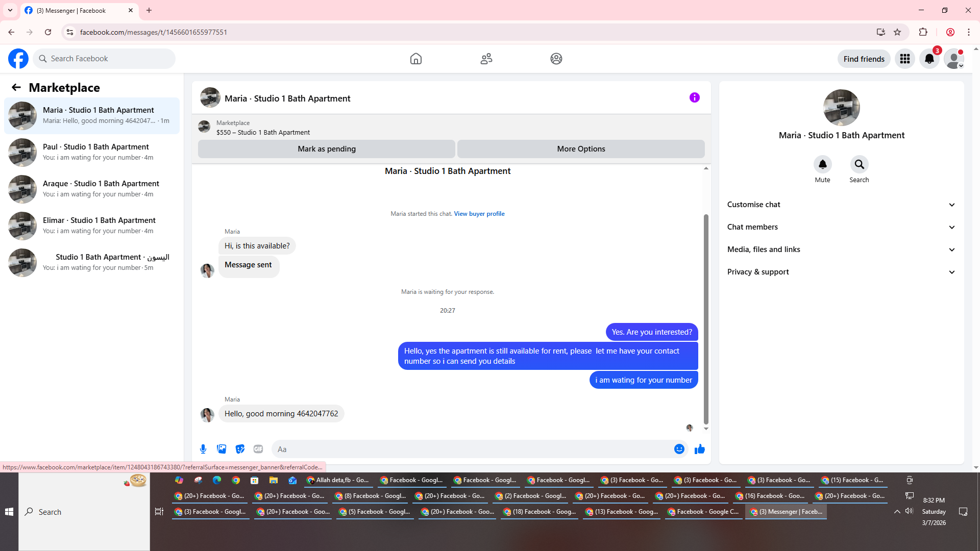
Task: Expand Media, files and links section
Action: click(x=842, y=249)
